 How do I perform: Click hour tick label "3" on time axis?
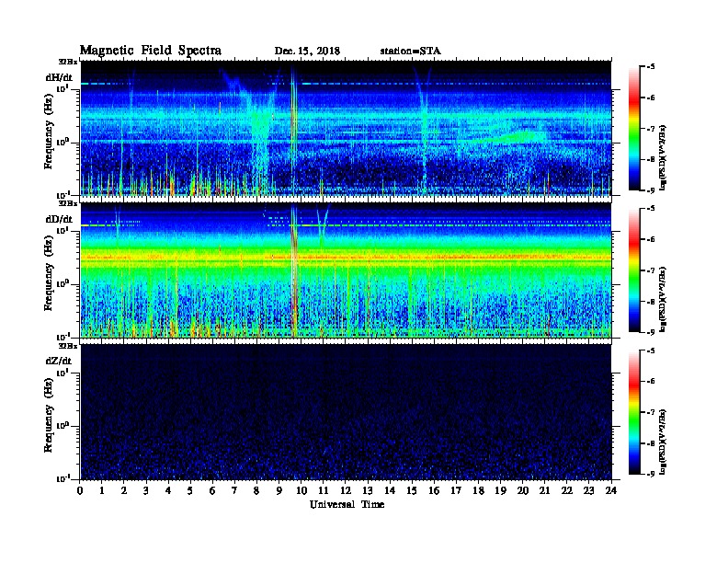[146, 491]
